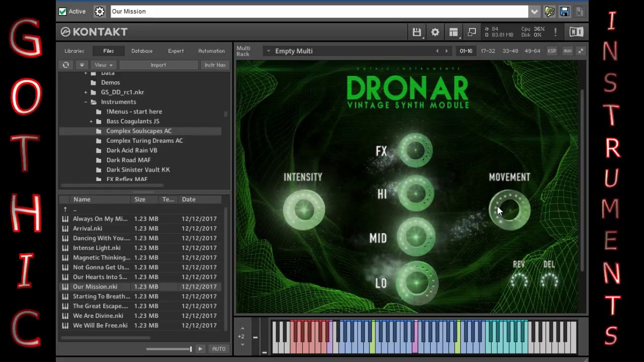Select Dark Acid Rain VB folder

pos(132,150)
